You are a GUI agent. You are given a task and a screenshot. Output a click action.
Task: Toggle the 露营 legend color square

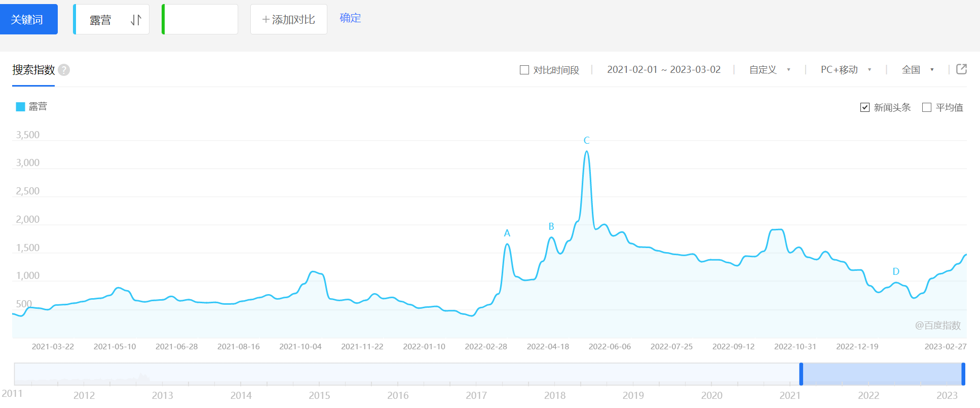pos(20,107)
